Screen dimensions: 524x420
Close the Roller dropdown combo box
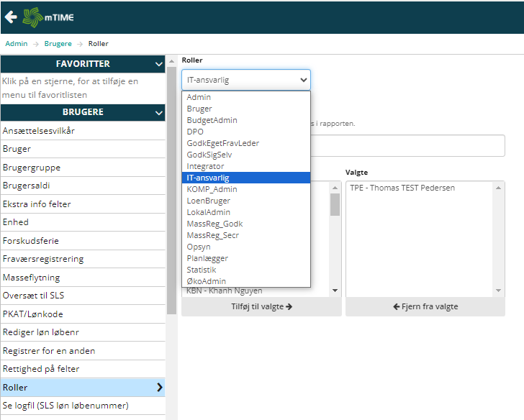[x=245, y=80]
